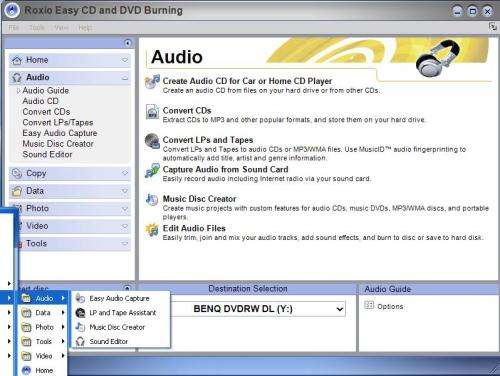Image resolution: width=500 pixels, height=376 pixels.
Task: Click the Convert LPs and Tapes icon
Action: (x=152, y=141)
